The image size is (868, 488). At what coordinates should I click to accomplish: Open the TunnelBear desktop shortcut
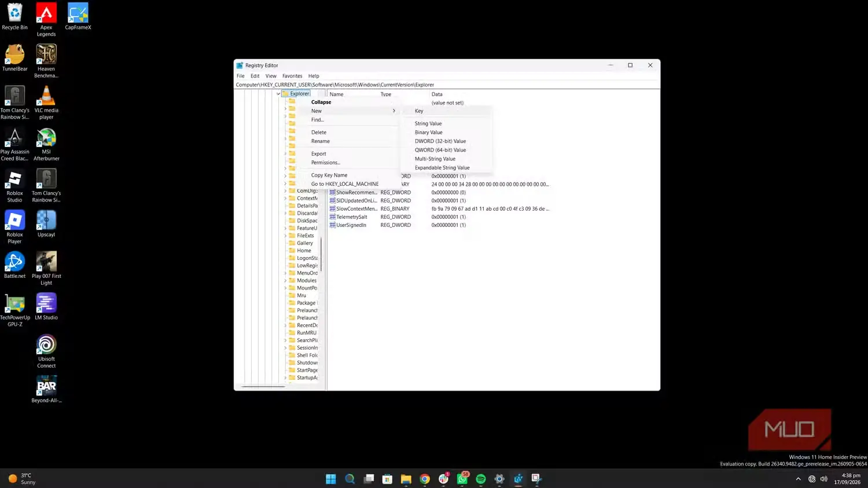(x=14, y=58)
